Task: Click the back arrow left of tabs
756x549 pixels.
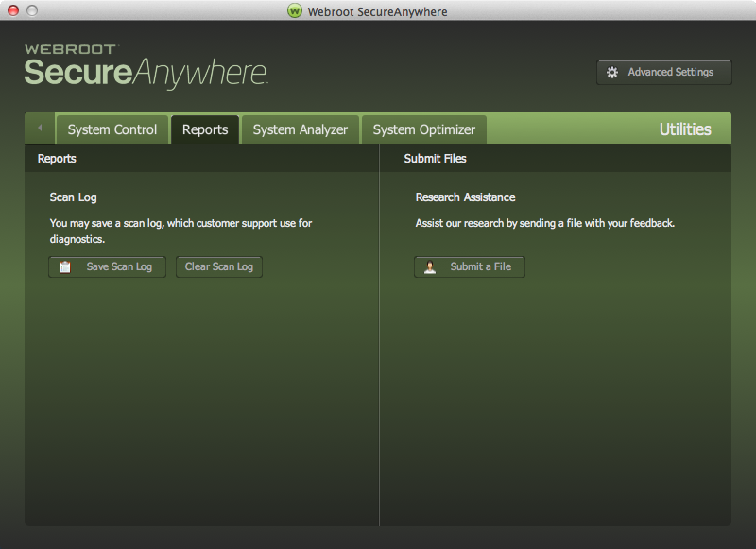Action: [x=40, y=128]
